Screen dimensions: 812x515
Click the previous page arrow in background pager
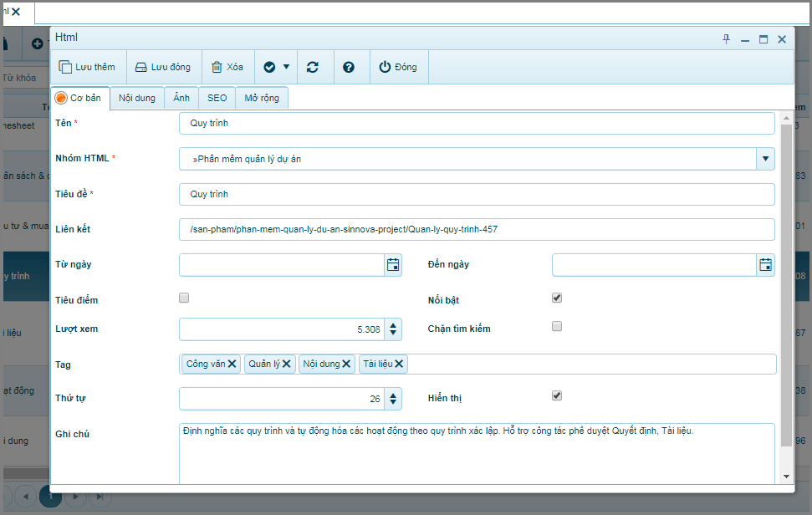25,497
